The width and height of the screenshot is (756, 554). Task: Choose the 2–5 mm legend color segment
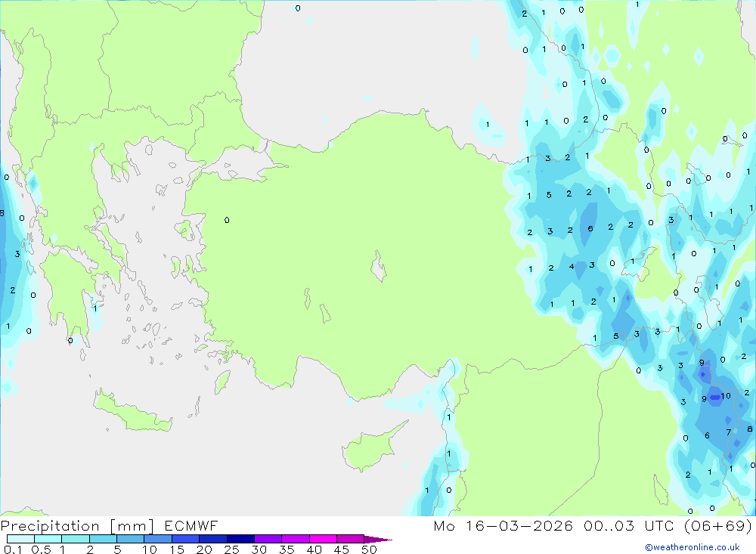pos(103,539)
